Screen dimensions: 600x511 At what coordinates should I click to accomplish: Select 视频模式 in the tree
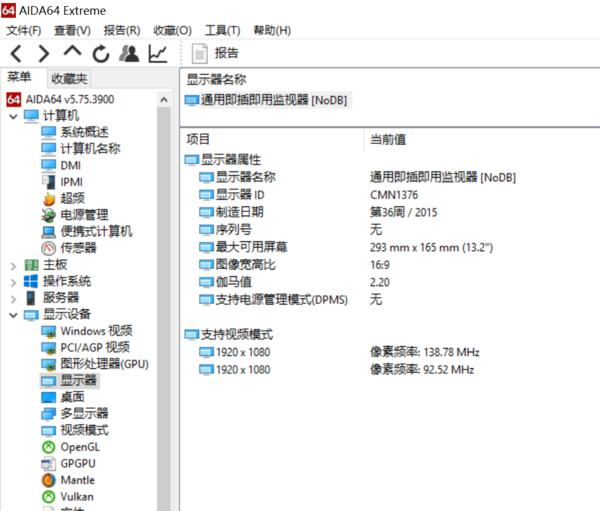pyautogui.click(x=75, y=430)
